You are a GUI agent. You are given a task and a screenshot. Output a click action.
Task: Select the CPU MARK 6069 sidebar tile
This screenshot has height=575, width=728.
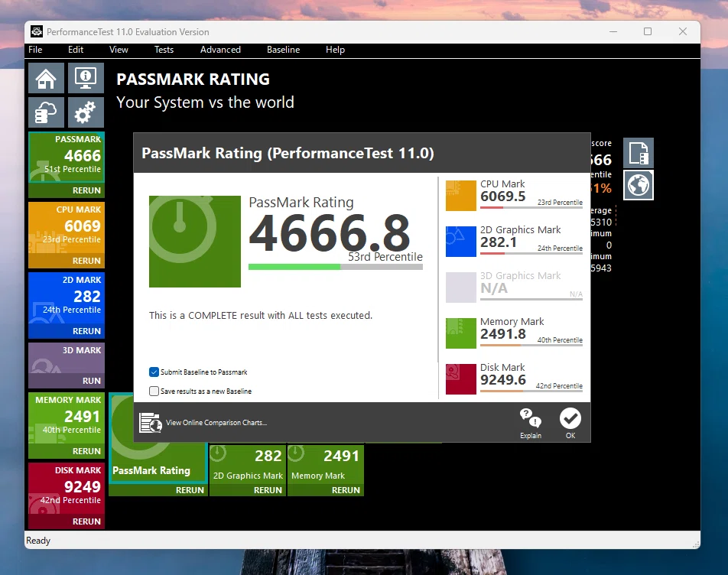pos(67,227)
